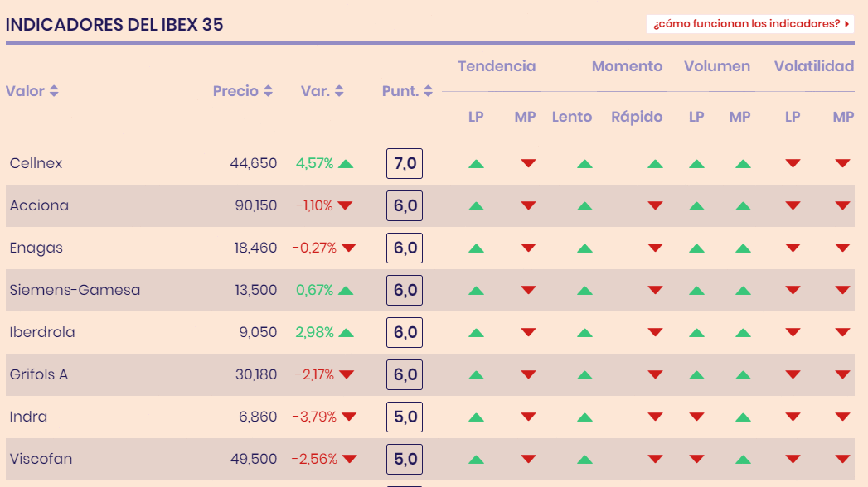The height and width of the screenshot is (487, 868).
Task: Click Acciona red down arrow in Momento Rápido
Action: tap(655, 205)
